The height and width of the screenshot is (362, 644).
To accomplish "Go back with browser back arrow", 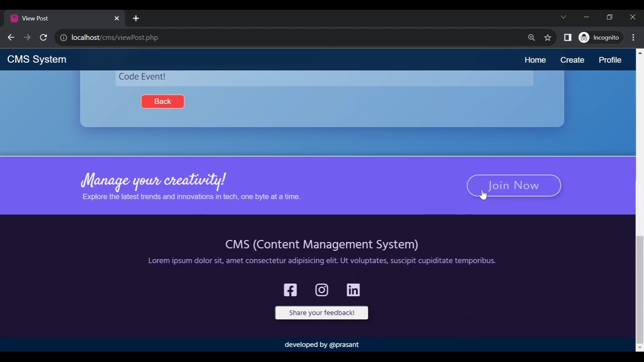I will pyautogui.click(x=11, y=38).
